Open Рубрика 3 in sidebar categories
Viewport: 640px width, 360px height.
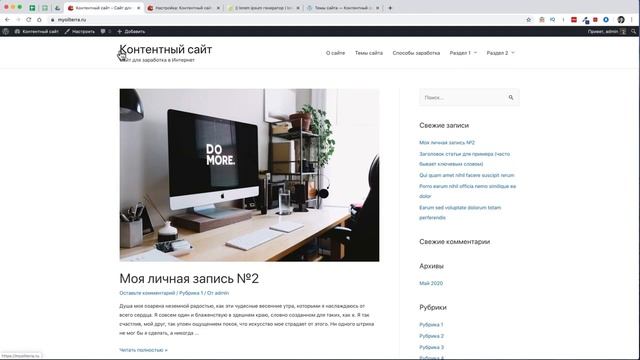pyautogui.click(x=431, y=347)
